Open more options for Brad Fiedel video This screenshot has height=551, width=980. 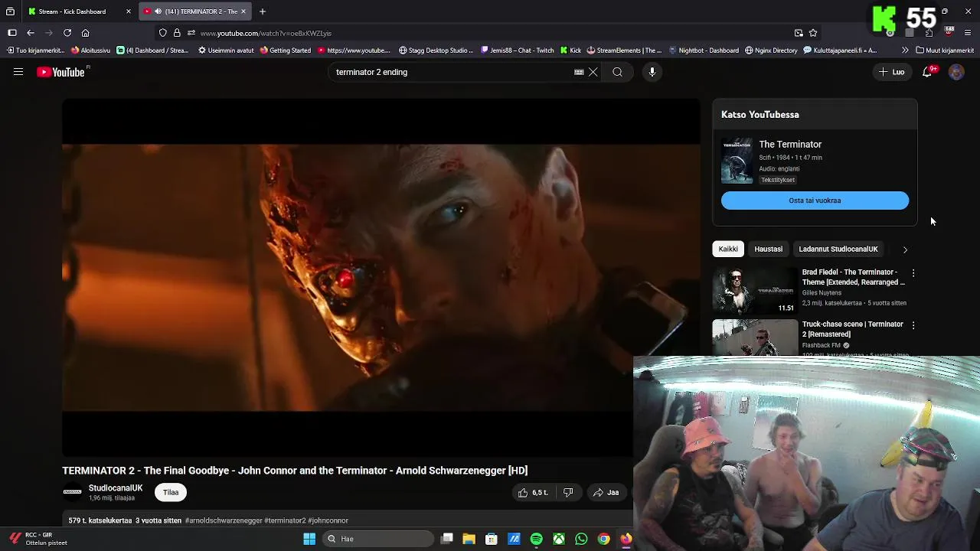tap(913, 273)
